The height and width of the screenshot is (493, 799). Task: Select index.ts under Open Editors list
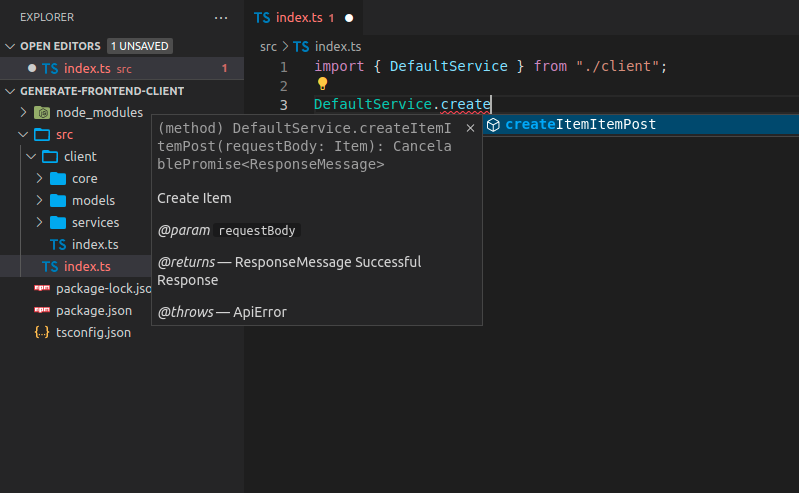coord(87,68)
